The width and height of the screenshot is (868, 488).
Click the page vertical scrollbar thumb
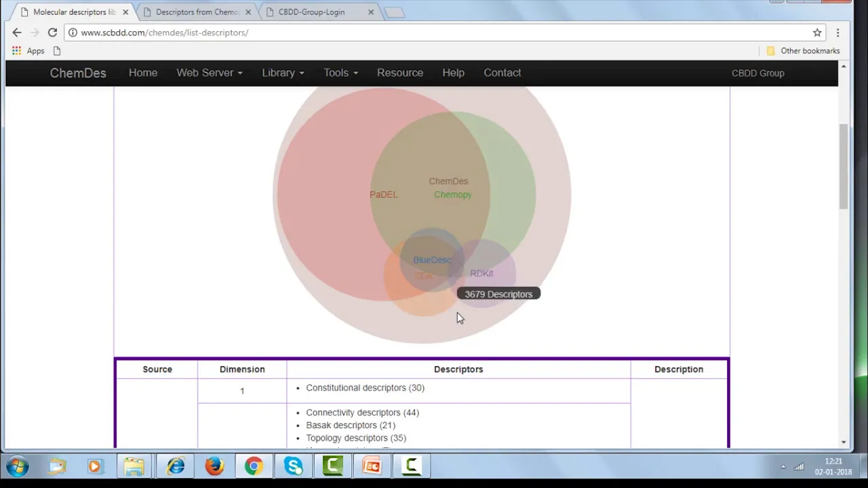point(844,166)
